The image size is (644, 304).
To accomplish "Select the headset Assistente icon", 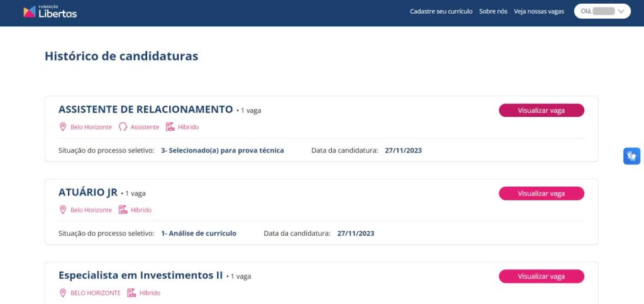I will [x=123, y=127].
